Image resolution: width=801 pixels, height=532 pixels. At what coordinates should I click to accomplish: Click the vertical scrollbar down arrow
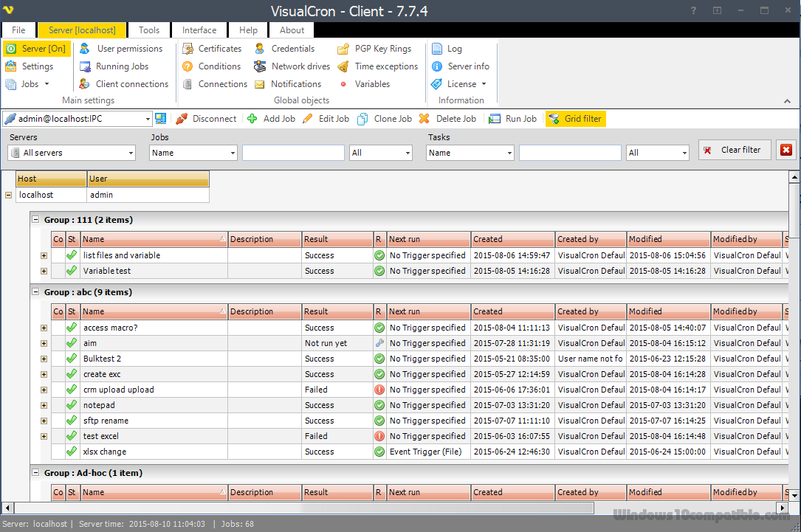[x=794, y=495]
